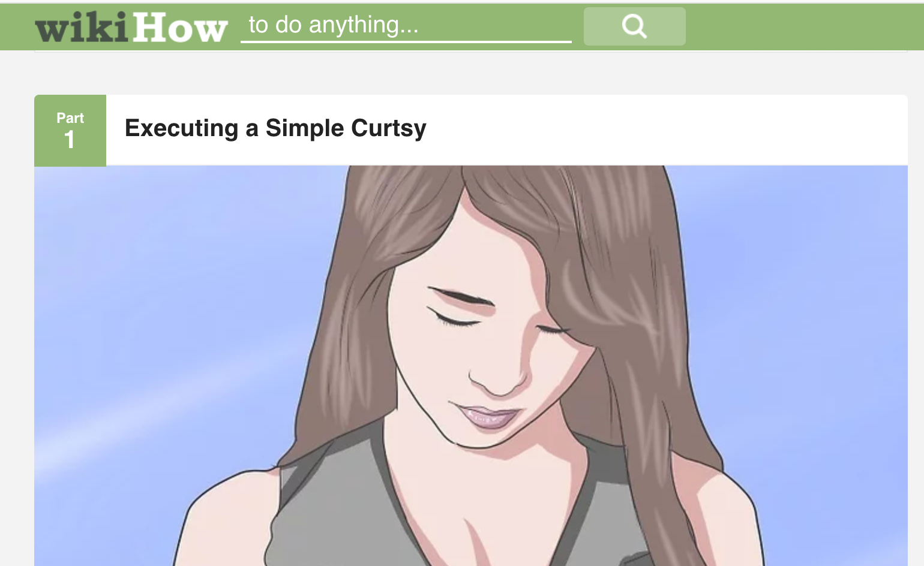The height and width of the screenshot is (566, 924).
Task: Click empty white area of section header
Action: (x=660, y=130)
